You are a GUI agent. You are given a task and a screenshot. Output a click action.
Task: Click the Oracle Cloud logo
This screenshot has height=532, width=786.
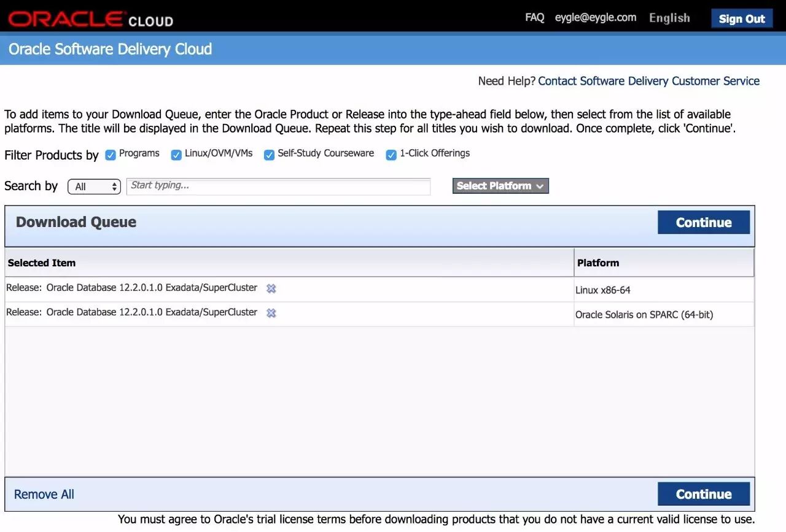pyautogui.click(x=91, y=19)
